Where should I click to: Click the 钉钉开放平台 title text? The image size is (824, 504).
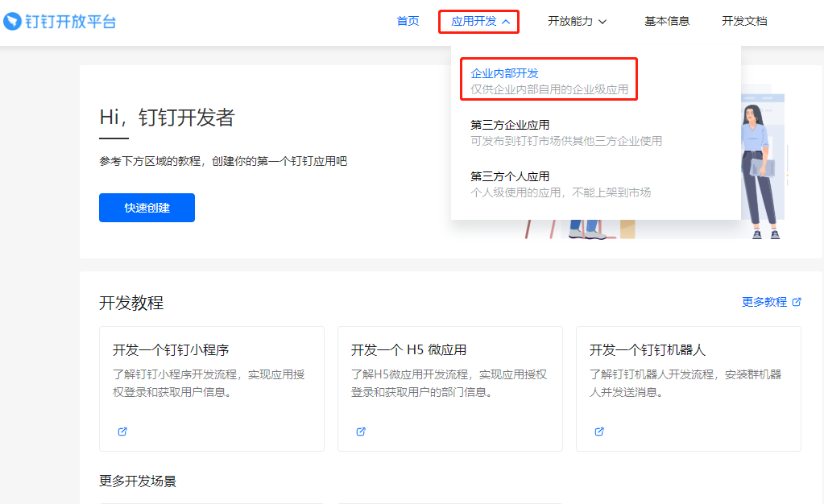70,22
